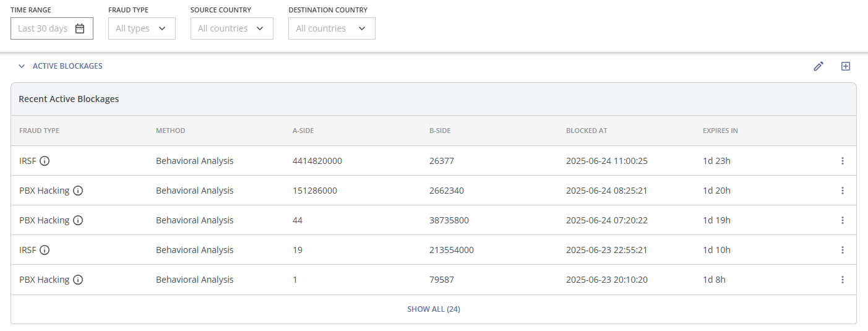The image size is (868, 331).
Task: Click info icon for PBX Hacking 151286000 row
Action: click(x=78, y=191)
